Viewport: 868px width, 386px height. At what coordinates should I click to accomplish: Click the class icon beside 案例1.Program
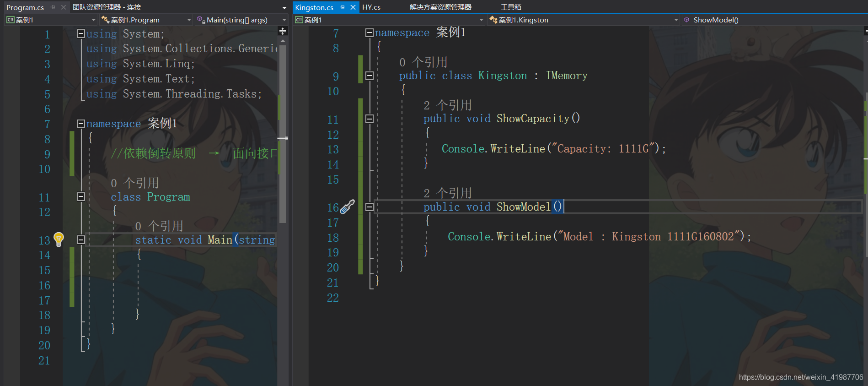point(105,20)
